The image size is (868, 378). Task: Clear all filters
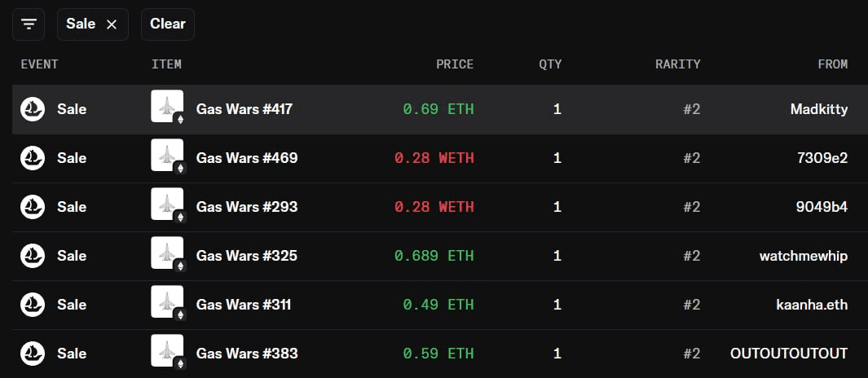point(168,24)
